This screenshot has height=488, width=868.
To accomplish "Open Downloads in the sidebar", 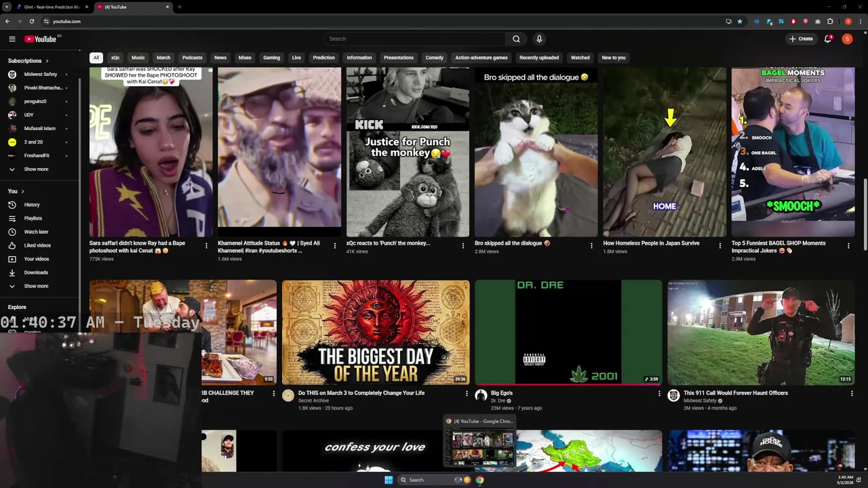I will pos(36,272).
